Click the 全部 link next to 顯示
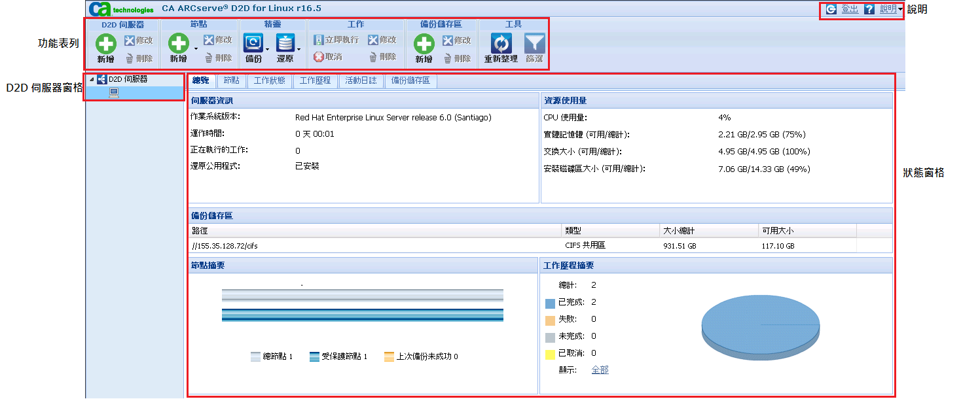Screen dimensions: 980x399 tap(600, 370)
